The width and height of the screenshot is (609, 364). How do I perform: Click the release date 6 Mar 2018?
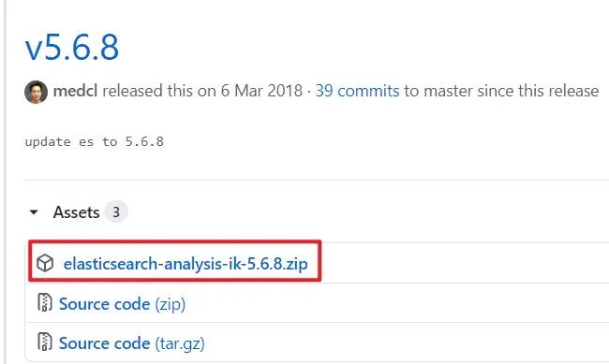pos(261,91)
